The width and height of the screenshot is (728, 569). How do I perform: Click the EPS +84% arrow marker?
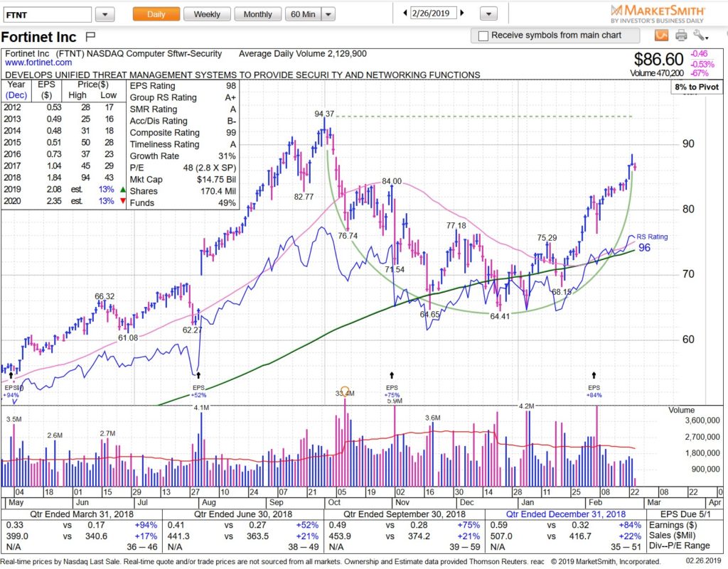pyautogui.click(x=594, y=375)
